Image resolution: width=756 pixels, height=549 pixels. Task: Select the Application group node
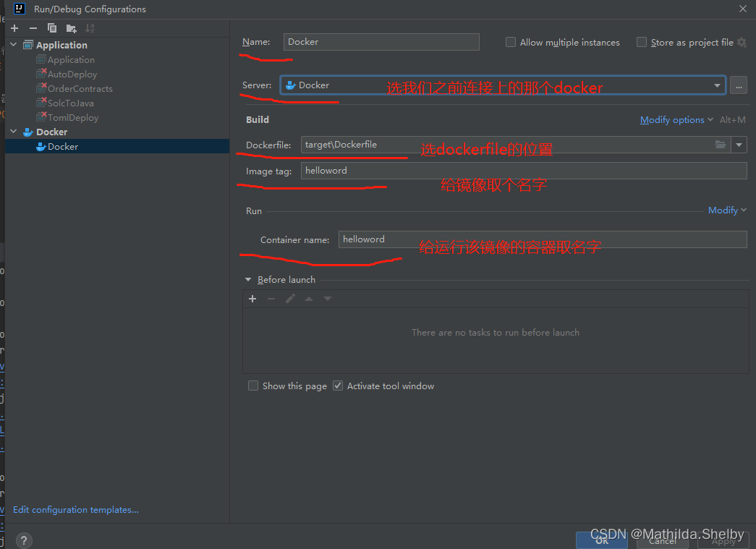coord(61,46)
